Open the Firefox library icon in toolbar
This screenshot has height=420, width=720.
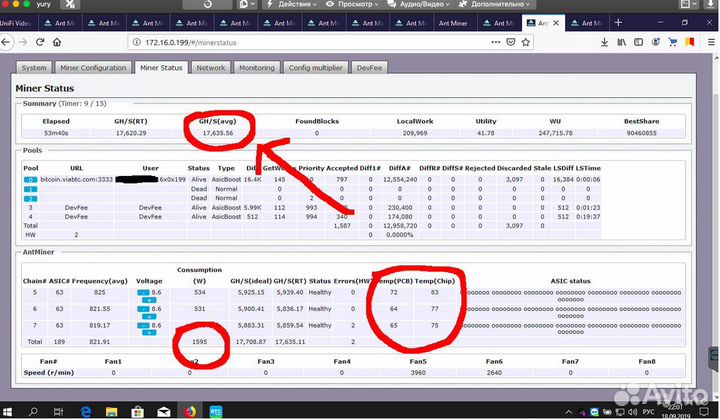coord(622,41)
